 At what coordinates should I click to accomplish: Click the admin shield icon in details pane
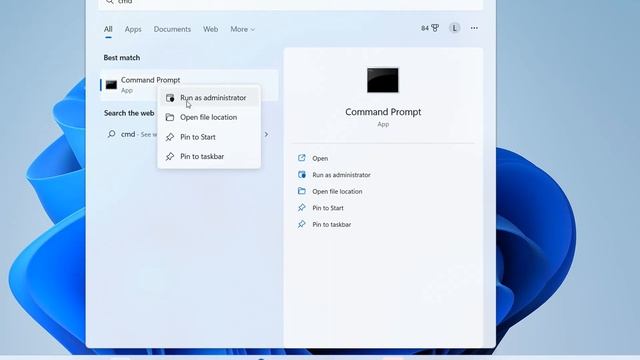click(x=302, y=175)
